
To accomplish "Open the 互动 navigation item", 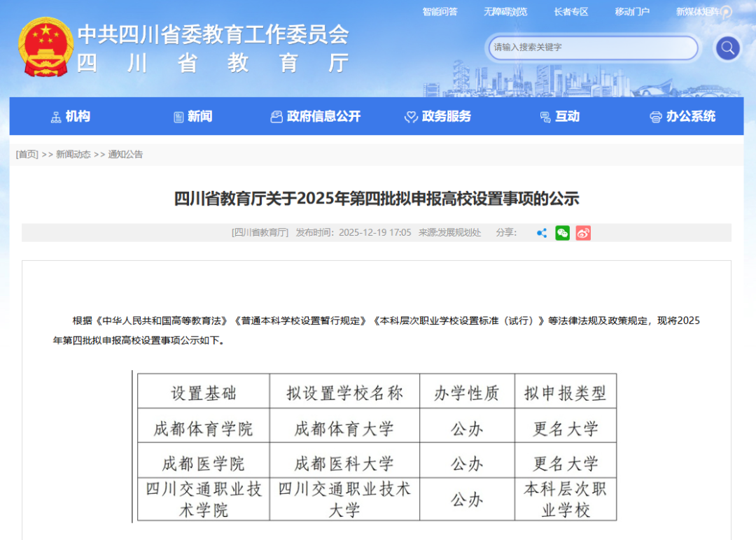I will pyautogui.click(x=559, y=117).
